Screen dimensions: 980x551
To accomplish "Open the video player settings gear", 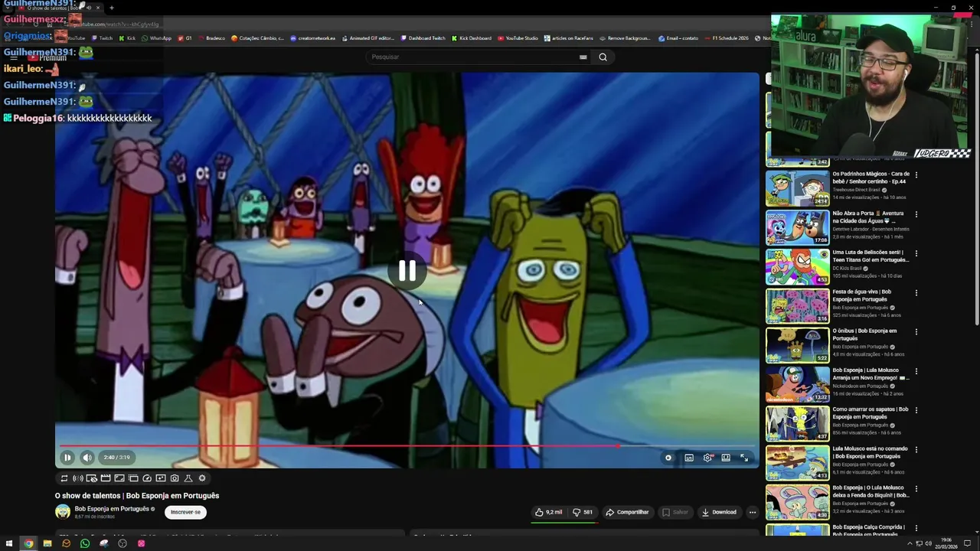I will point(707,458).
